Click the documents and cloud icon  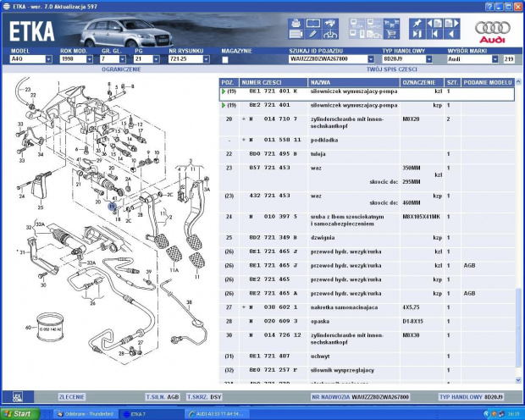pos(374,34)
